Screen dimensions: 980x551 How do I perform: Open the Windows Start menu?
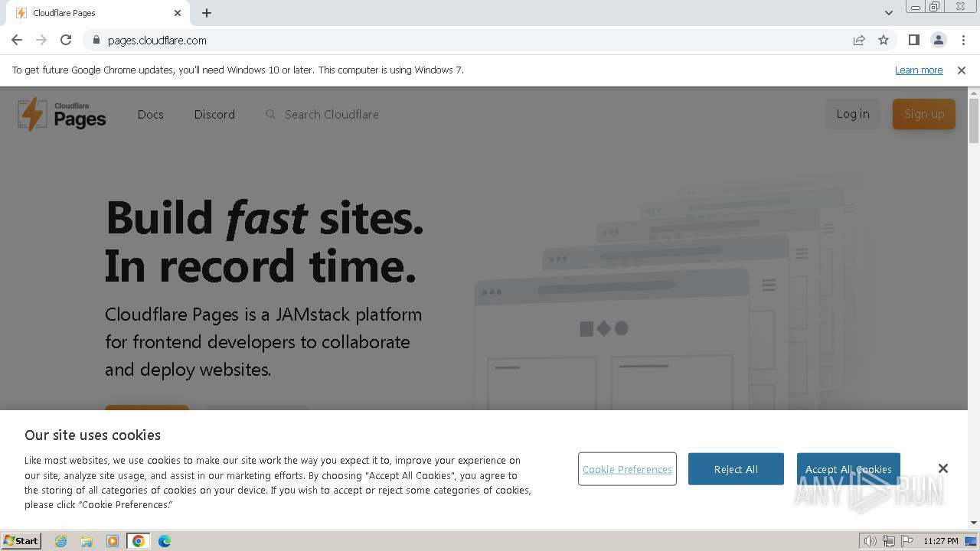pyautogui.click(x=21, y=540)
